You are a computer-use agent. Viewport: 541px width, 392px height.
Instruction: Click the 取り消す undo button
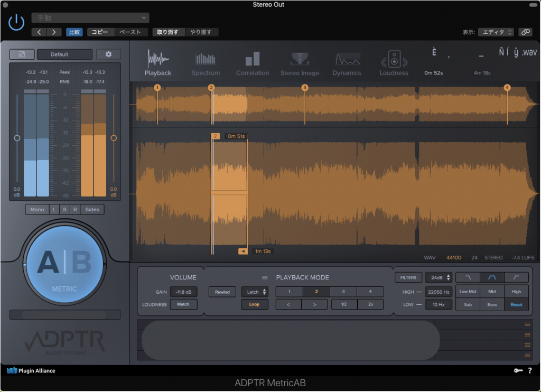pos(167,32)
